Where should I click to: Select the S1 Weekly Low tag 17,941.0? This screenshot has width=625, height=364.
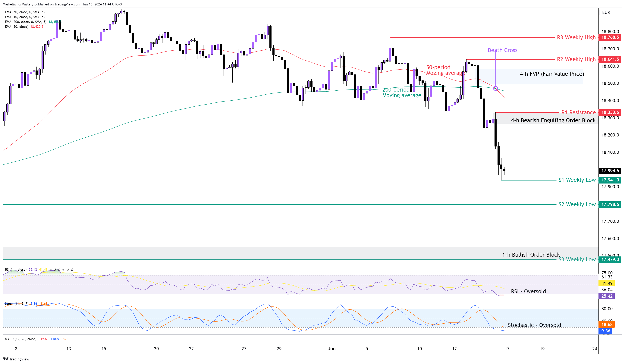click(x=610, y=180)
